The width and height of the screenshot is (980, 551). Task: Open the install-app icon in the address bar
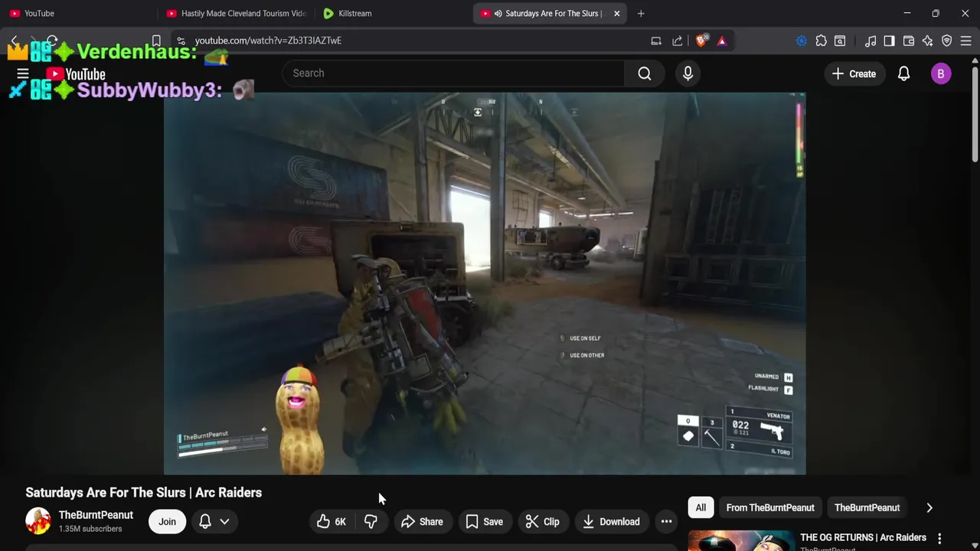[656, 41]
